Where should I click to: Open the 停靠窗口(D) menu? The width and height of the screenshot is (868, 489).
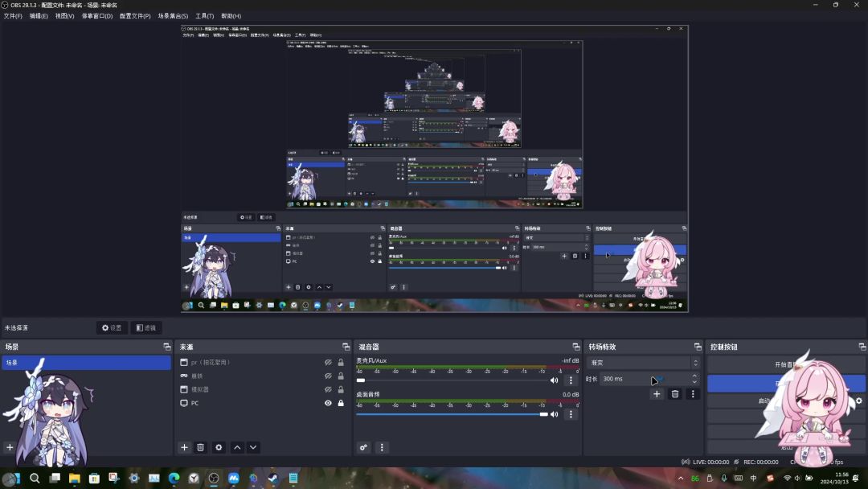(97, 16)
